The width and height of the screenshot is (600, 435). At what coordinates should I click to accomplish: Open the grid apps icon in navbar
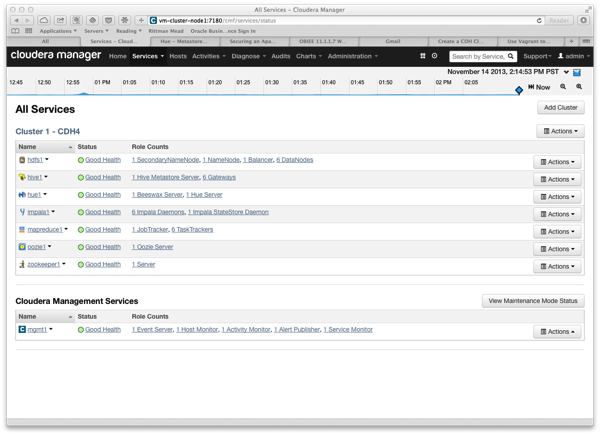pos(423,56)
